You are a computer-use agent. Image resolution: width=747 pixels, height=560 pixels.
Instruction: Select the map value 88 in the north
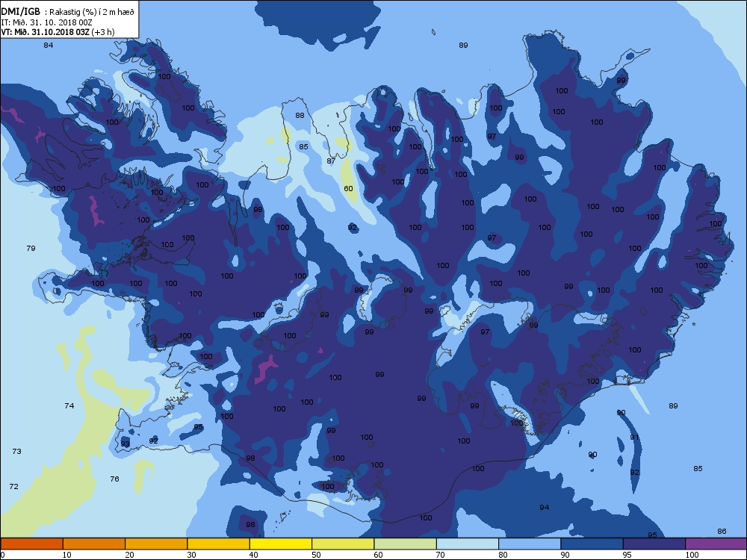coord(300,115)
